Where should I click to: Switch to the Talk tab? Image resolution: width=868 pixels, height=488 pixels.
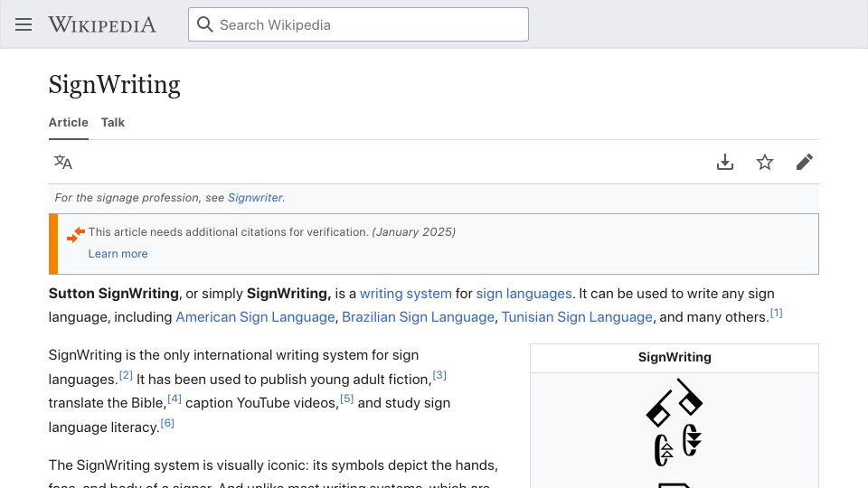tap(113, 122)
